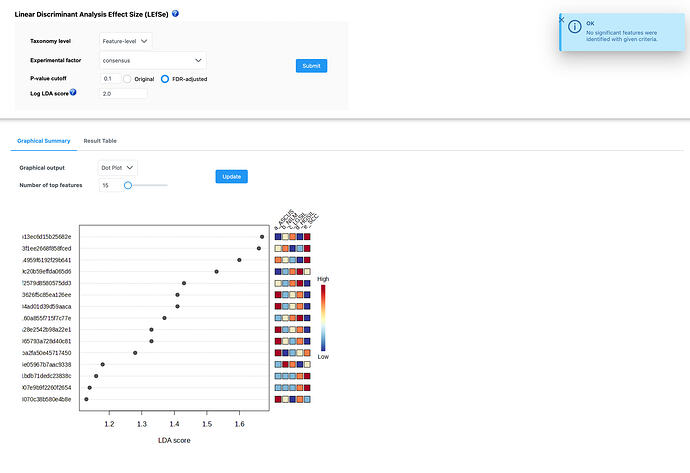Click the Number of top features value box

tap(107, 185)
